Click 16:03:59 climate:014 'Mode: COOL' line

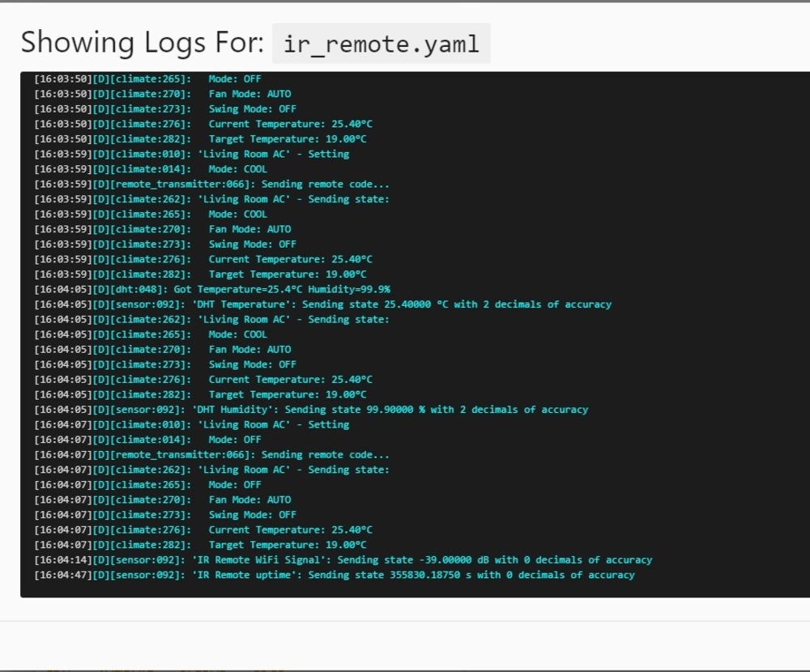click(x=151, y=169)
